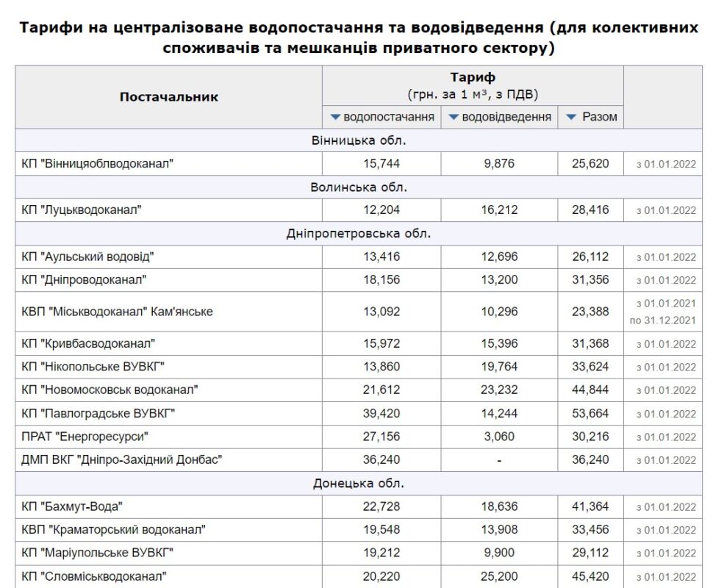This screenshot has height=588, width=713.
Task: Click the Постачальник column header
Action: [x=168, y=97]
